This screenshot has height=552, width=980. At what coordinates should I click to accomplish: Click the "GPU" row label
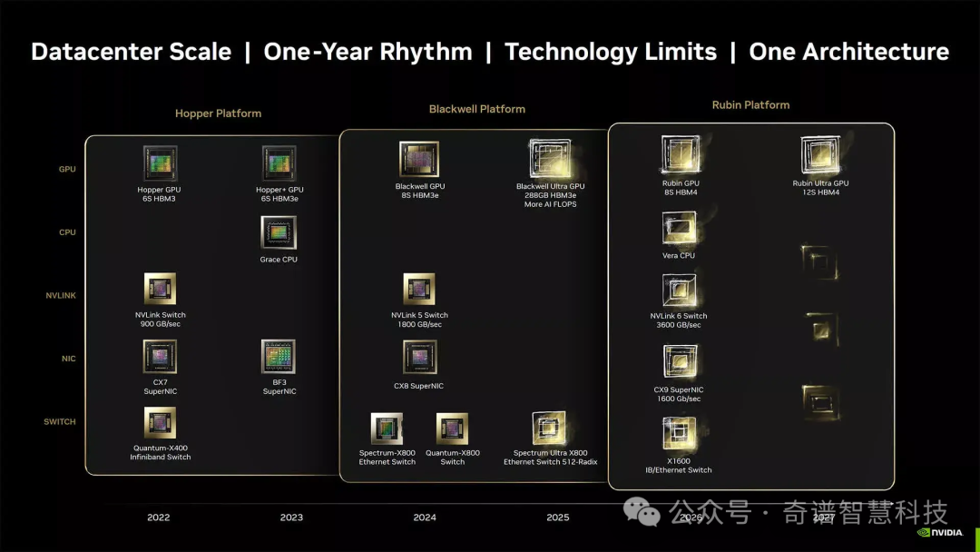coord(67,169)
